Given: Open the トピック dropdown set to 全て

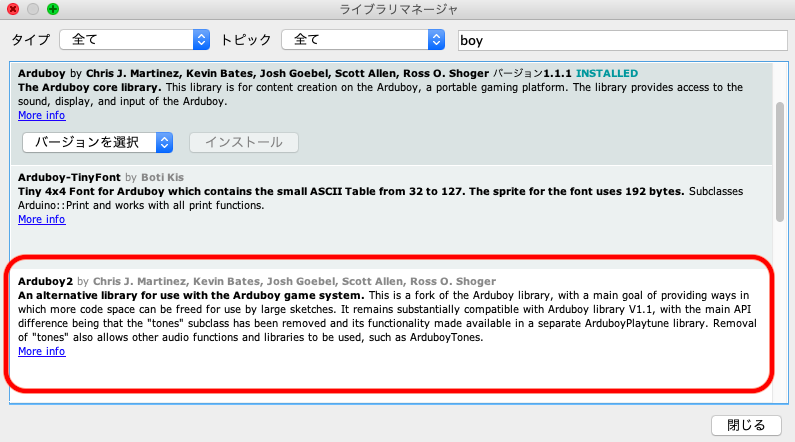Looking at the screenshot, I should click(363, 40).
